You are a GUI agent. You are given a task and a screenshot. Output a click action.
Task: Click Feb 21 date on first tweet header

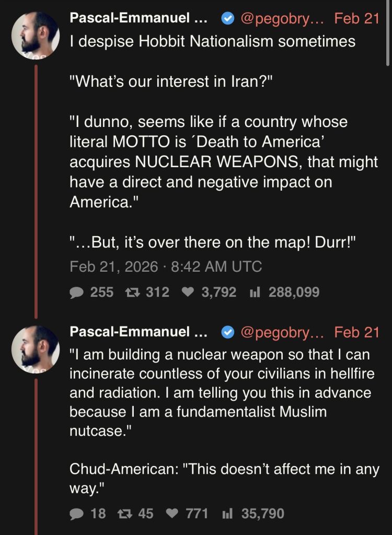pos(356,19)
